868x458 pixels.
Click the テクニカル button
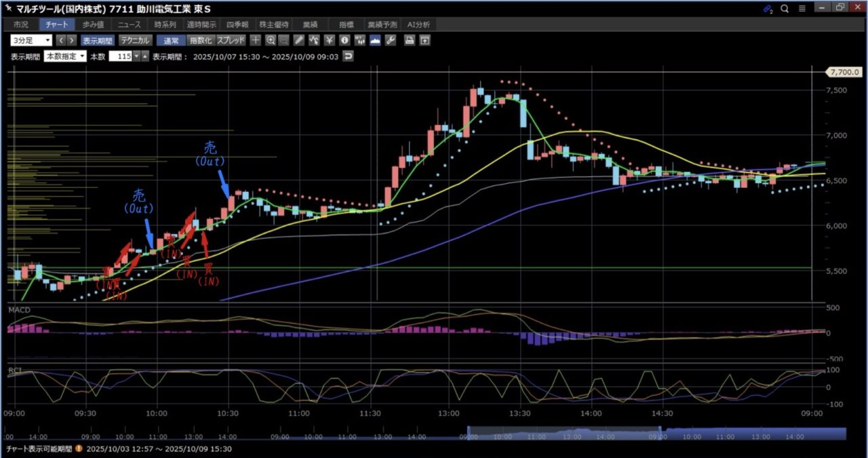135,41
